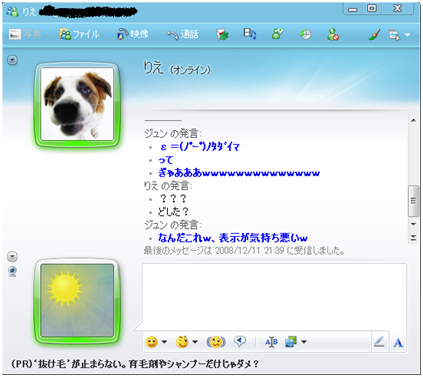The height and width of the screenshot is (377, 423).
Task: Click the voice clip icon
Action: (240, 341)
